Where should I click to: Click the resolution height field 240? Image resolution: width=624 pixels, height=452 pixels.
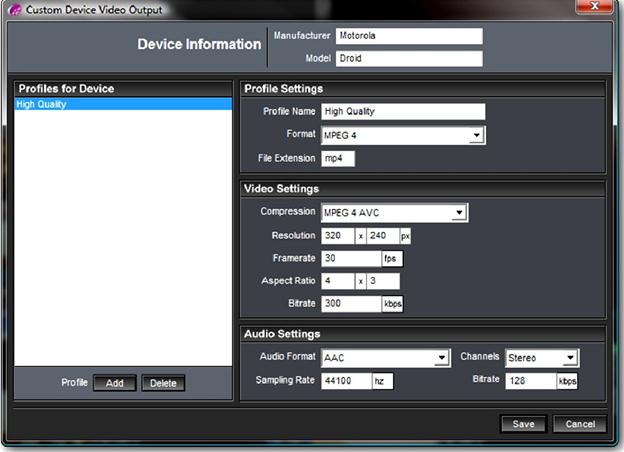point(382,236)
